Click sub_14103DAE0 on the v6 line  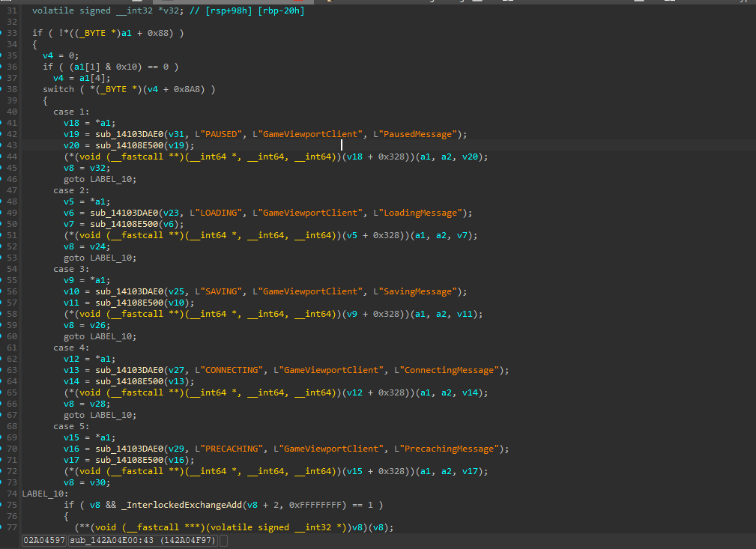click(124, 213)
